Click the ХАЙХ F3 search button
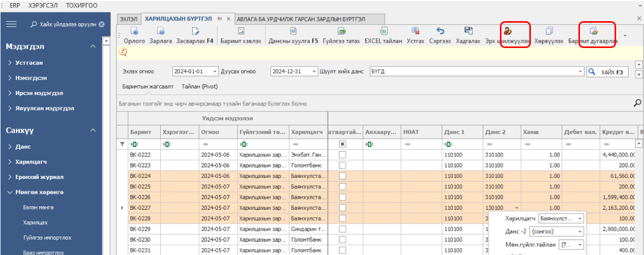This screenshot has width=644, height=255. coord(608,72)
